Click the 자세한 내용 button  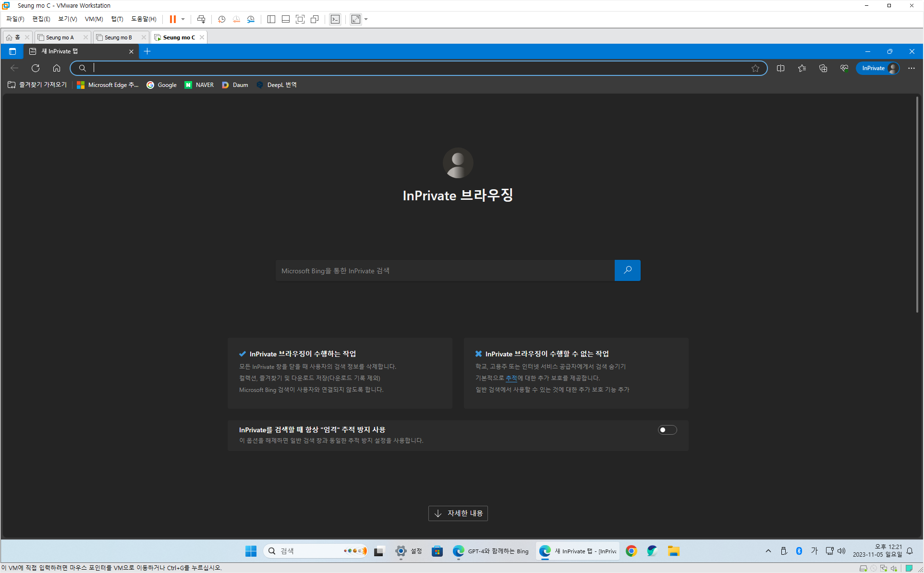pos(458,513)
